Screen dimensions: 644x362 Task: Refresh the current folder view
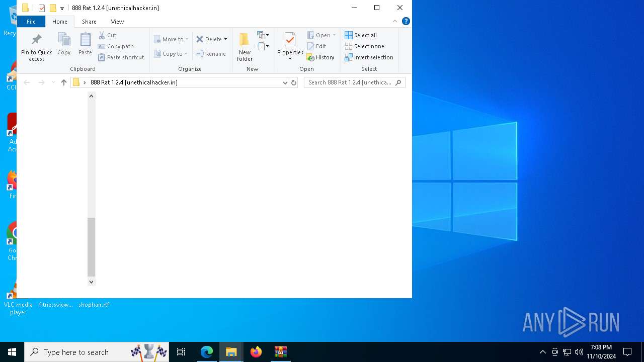click(294, 82)
